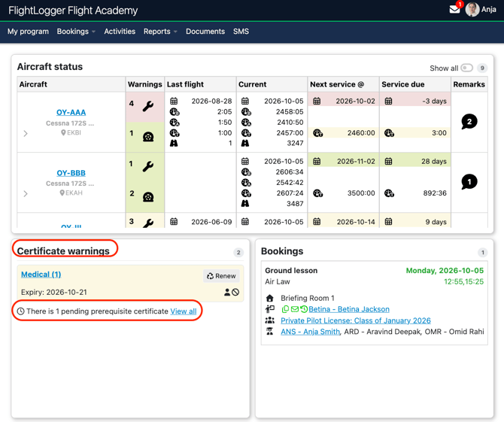Click the EKBI location under OY-AAA
Viewport: 504px width, 422px height.
point(71,132)
